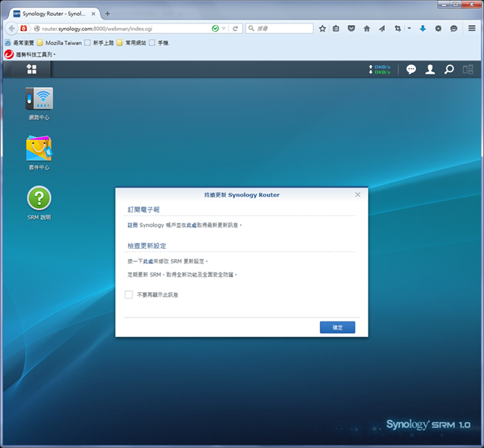Open the notifications speech bubble in SRM taskbar
The height and width of the screenshot is (448, 484).
tap(411, 69)
